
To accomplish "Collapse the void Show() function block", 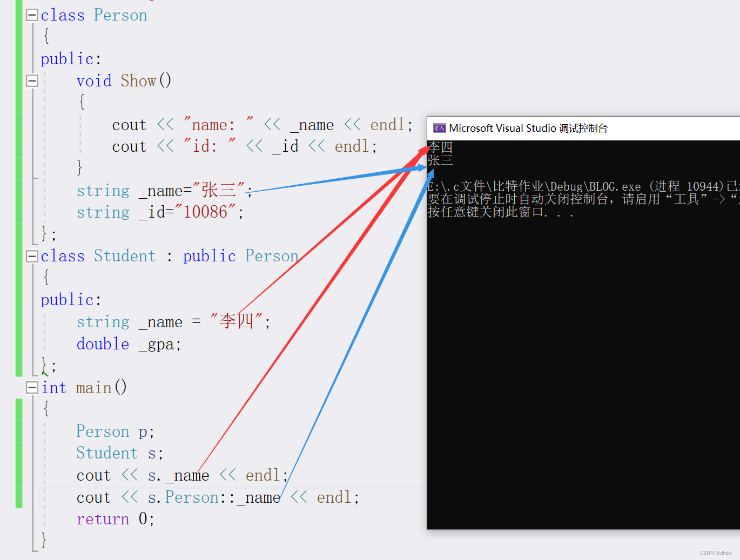I will (x=32, y=81).
